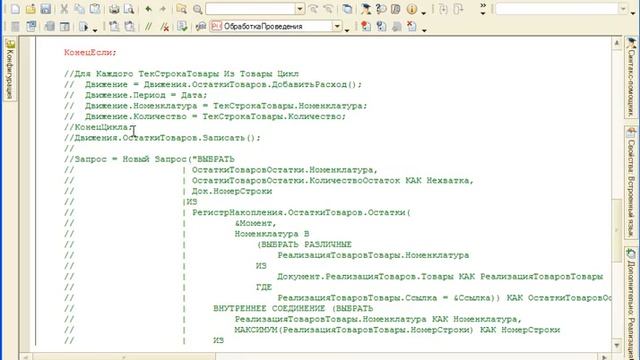The image size is (640, 360).
Task: Click the Paste clipboard icon
Action: coord(95,9)
